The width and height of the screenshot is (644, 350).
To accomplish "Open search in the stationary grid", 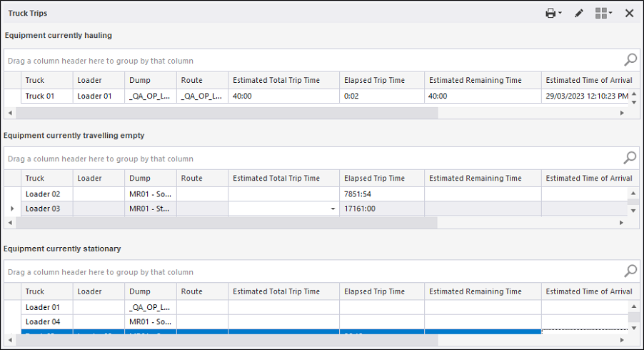I will click(630, 271).
